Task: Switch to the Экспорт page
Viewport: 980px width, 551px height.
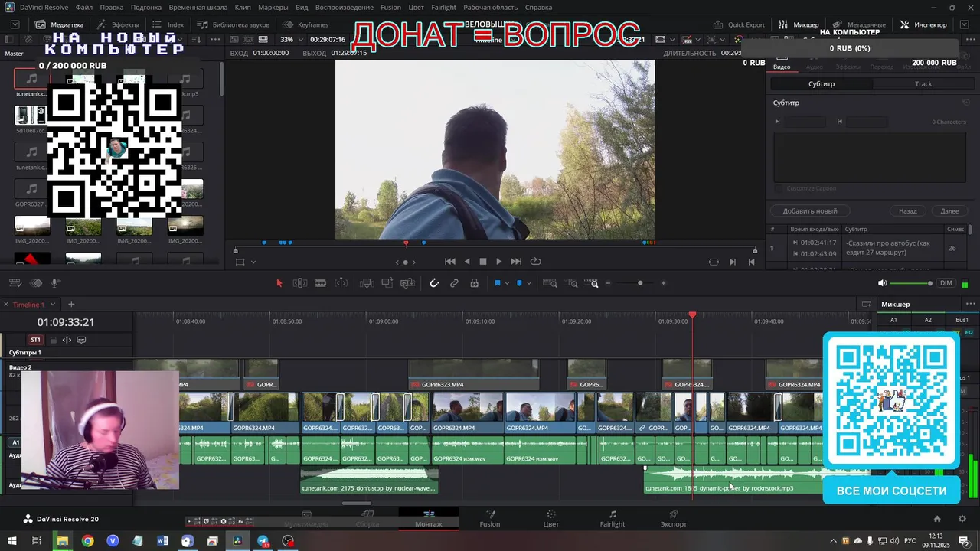Action: [674, 519]
